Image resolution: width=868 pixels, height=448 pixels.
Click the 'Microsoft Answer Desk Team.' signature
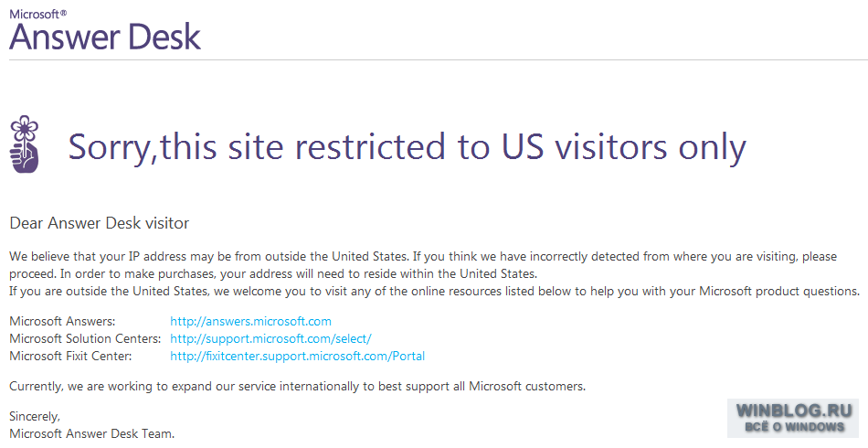click(92, 433)
